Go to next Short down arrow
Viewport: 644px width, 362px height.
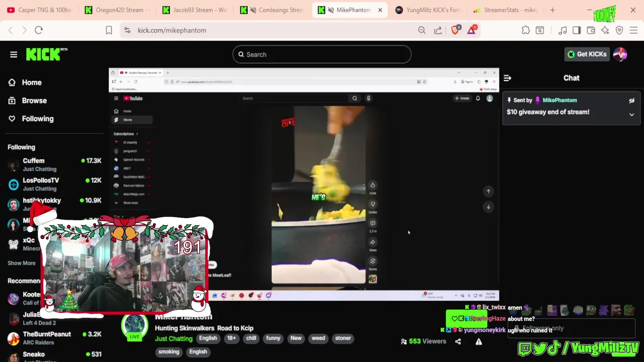(488, 207)
